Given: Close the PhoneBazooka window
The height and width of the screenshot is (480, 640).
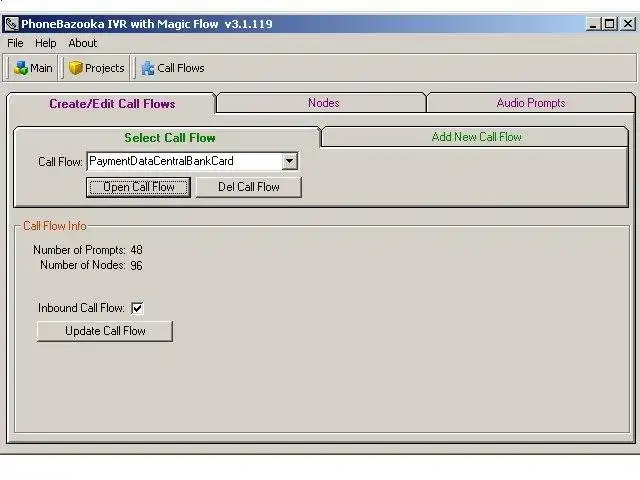Looking at the screenshot, I should [x=628, y=24].
